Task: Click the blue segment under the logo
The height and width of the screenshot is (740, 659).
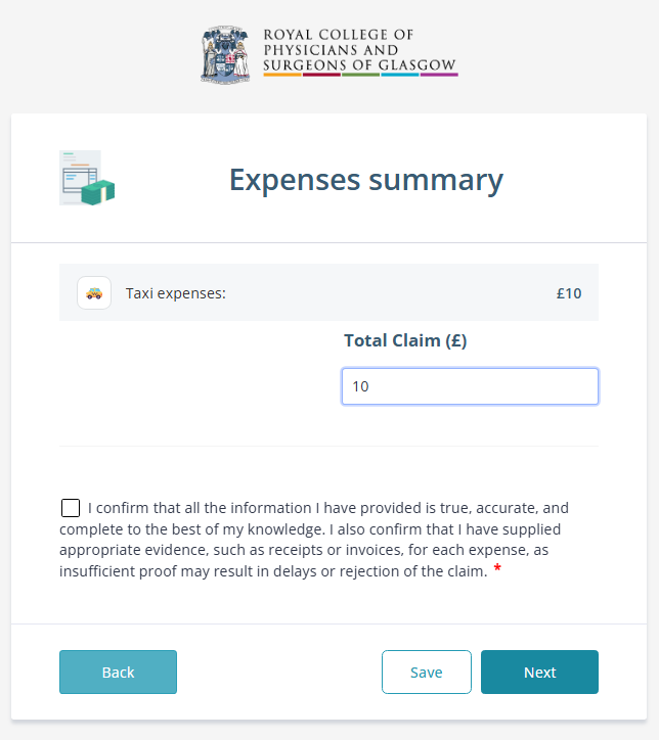Action: point(400,75)
